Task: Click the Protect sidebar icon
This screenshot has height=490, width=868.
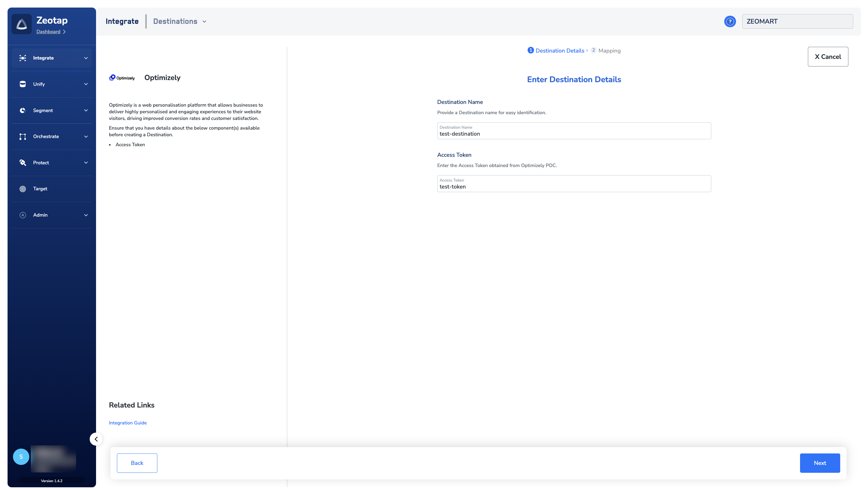Action: [x=23, y=163]
